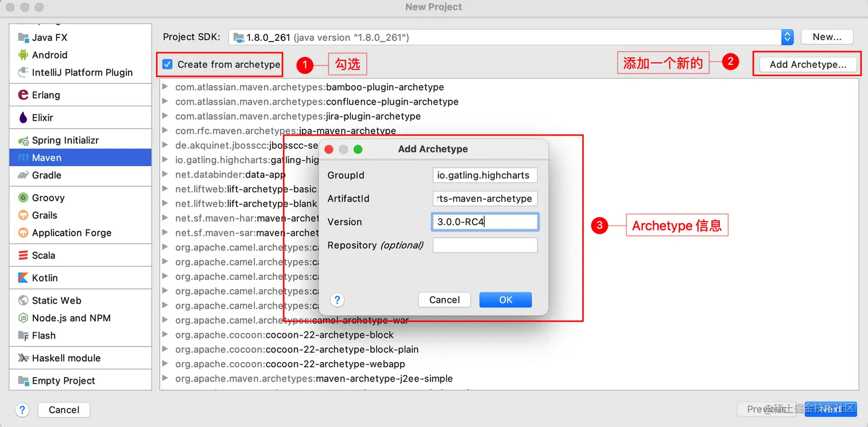The height and width of the screenshot is (427, 868).
Task: Click Cancel in the Add Archetype dialog
Action: (444, 299)
